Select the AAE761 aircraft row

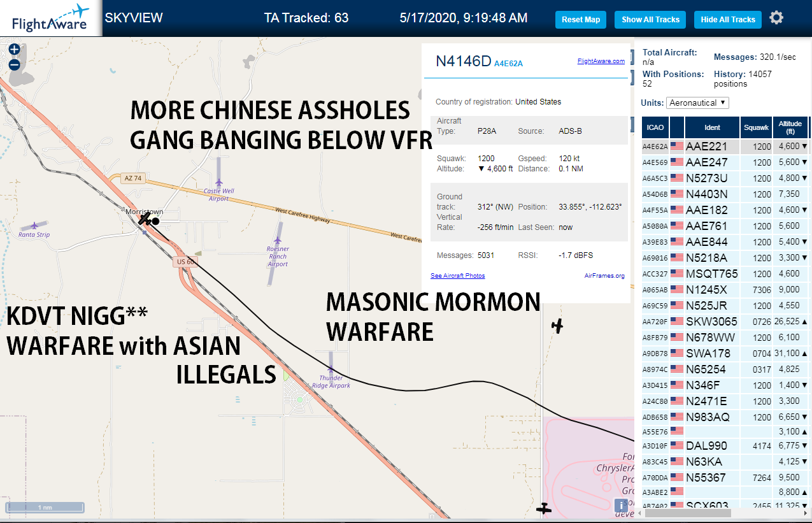(x=726, y=226)
